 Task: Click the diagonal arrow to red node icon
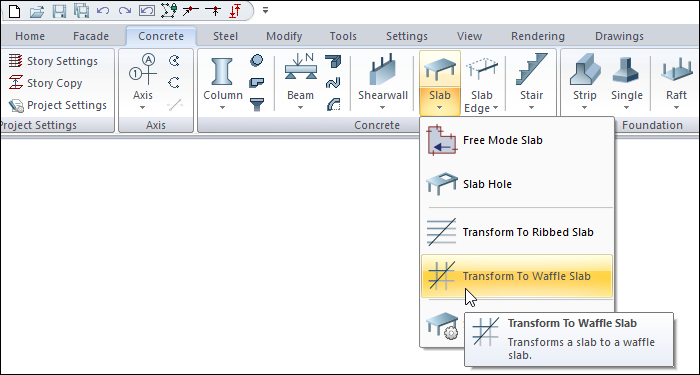[191, 10]
